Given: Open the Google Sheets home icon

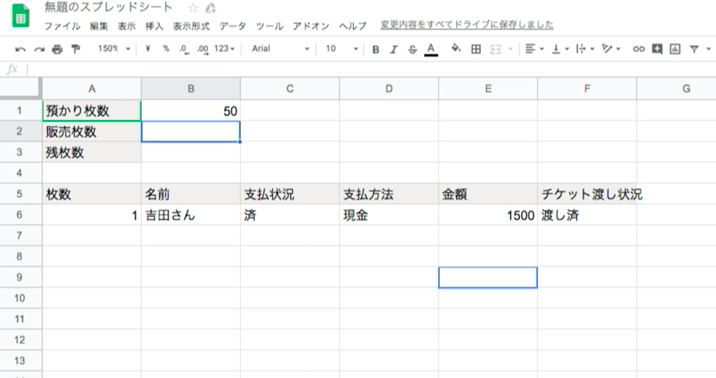Looking at the screenshot, I should 20,16.
